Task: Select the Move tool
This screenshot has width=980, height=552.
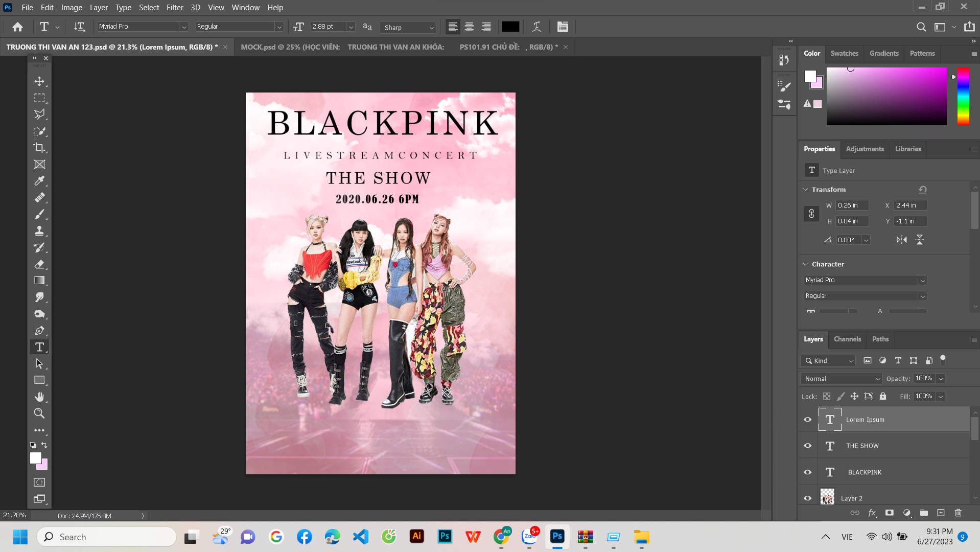Action: click(39, 81)
